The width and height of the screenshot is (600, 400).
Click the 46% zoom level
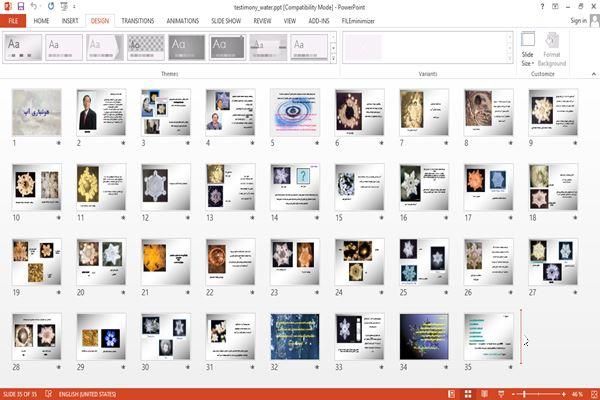click(577, 394)
